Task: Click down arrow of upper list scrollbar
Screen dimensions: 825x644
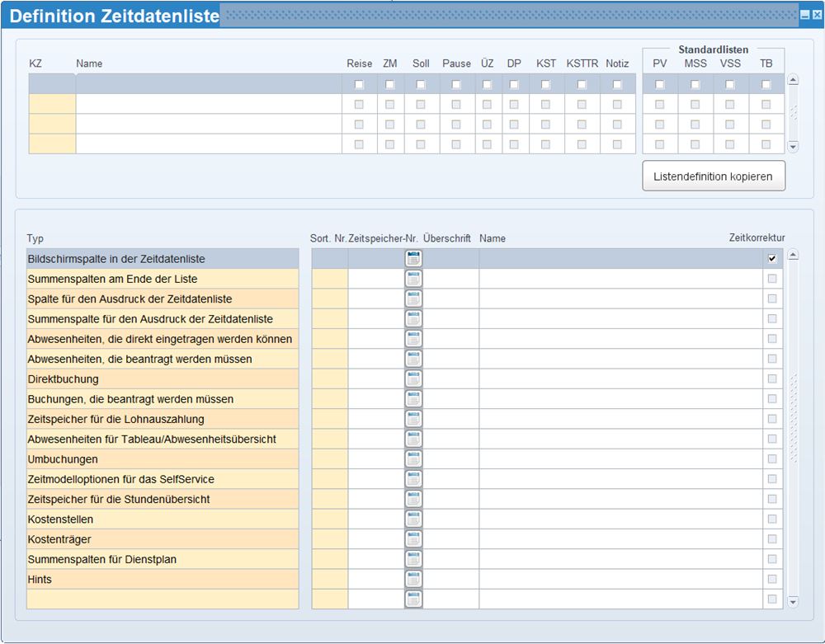Action: (x=793, y=147)
